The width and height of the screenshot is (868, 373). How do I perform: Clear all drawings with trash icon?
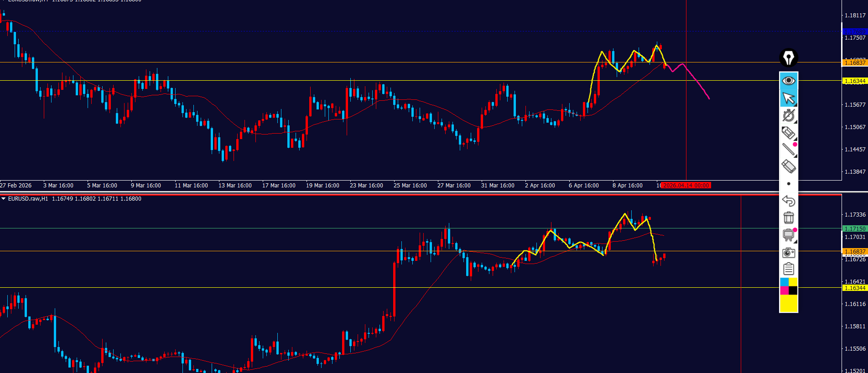click(x=788, y=218)
